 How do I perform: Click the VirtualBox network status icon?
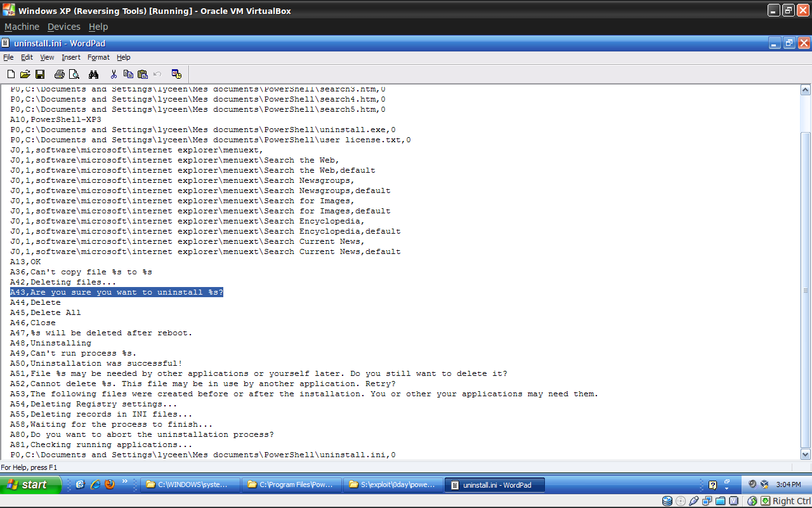[x=707, y=501]
